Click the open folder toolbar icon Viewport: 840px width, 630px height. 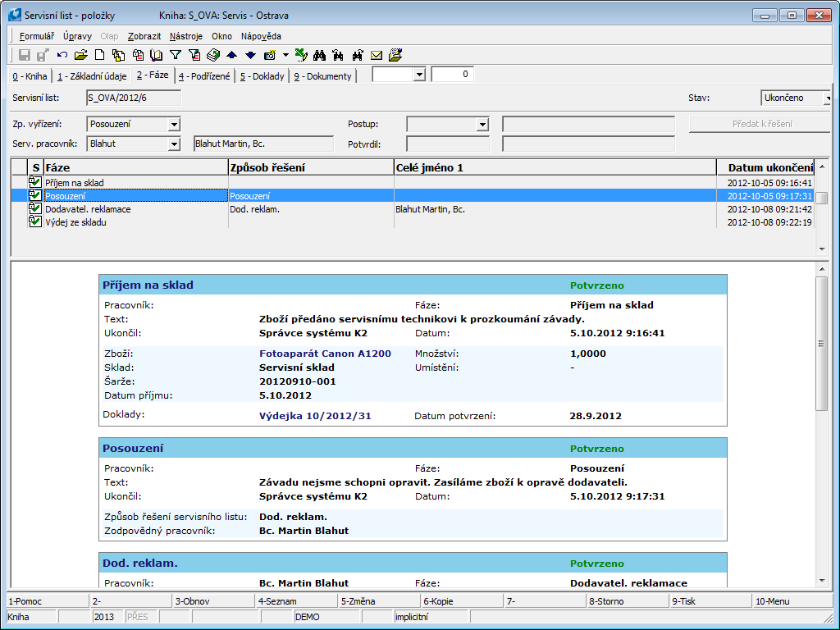pos(80,55)
